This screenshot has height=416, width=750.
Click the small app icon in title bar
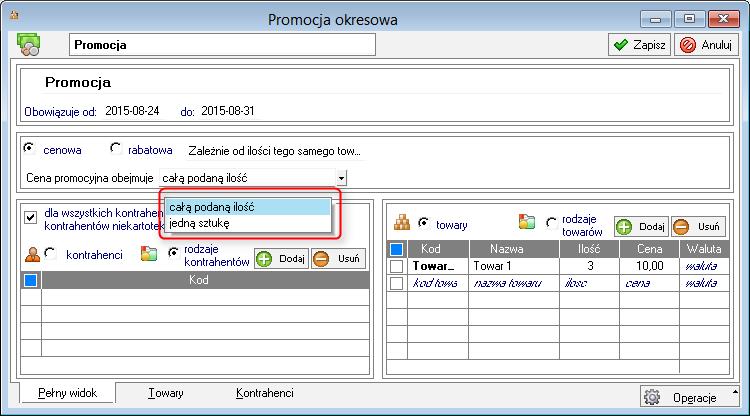[14, 15]
